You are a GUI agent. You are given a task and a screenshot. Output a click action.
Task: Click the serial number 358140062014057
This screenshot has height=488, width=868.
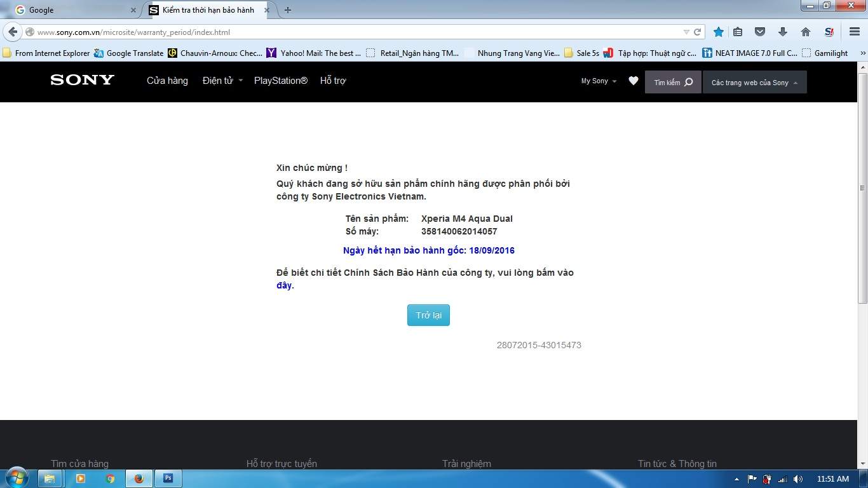click(459, 231)
